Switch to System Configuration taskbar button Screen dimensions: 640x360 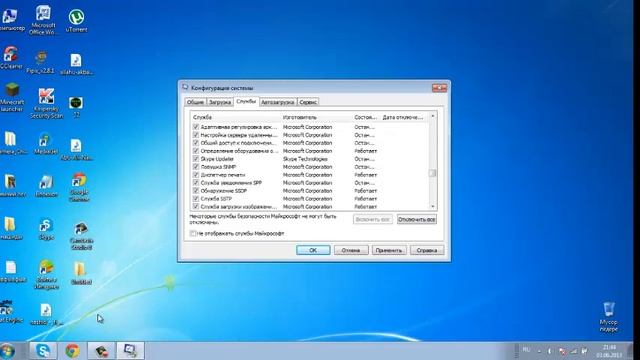(131, 351)
